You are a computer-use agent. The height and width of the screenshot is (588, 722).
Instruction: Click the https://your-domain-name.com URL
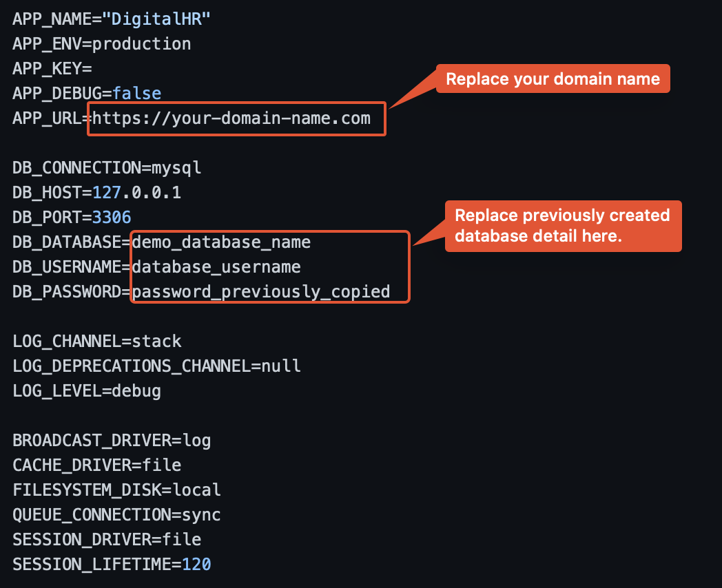231,118
